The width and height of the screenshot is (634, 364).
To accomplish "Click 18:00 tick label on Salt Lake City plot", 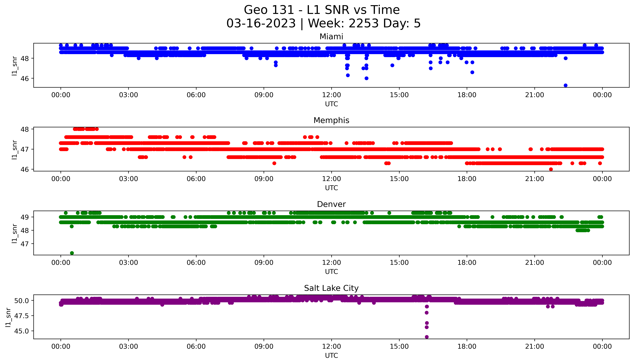I will pyautogui.click(x=467, y=347).
